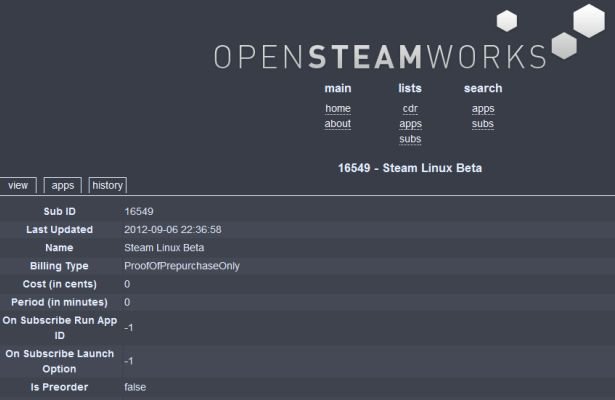The image size is (615, 400).
Task: Switch to the history tab
Action: tap(107, 185)
